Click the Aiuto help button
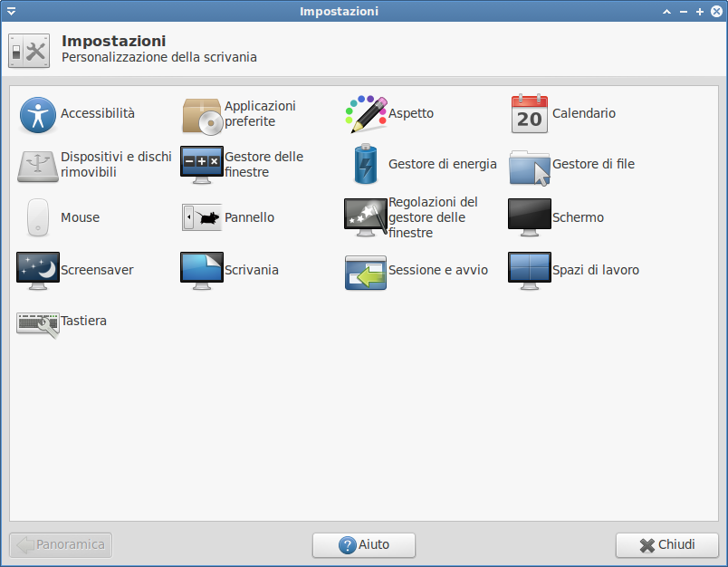728x567 pixels. 364,544
